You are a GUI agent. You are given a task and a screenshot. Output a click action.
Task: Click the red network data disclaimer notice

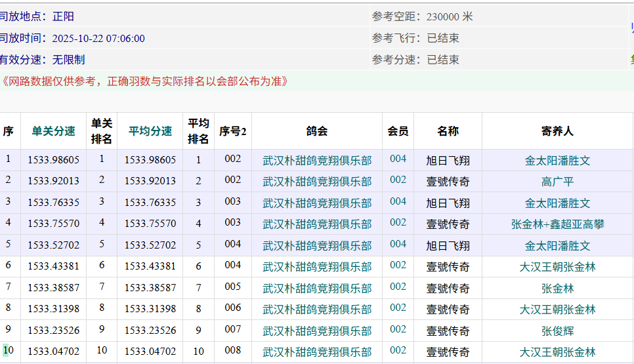point(144,81)
